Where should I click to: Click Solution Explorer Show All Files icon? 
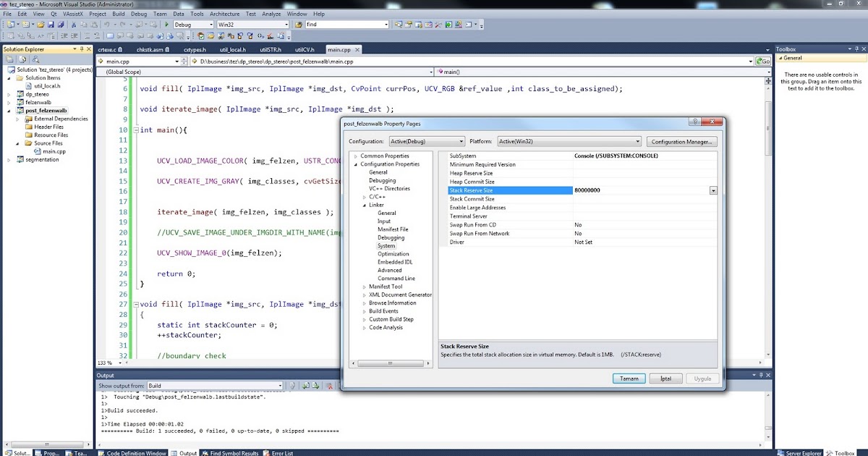22,59
